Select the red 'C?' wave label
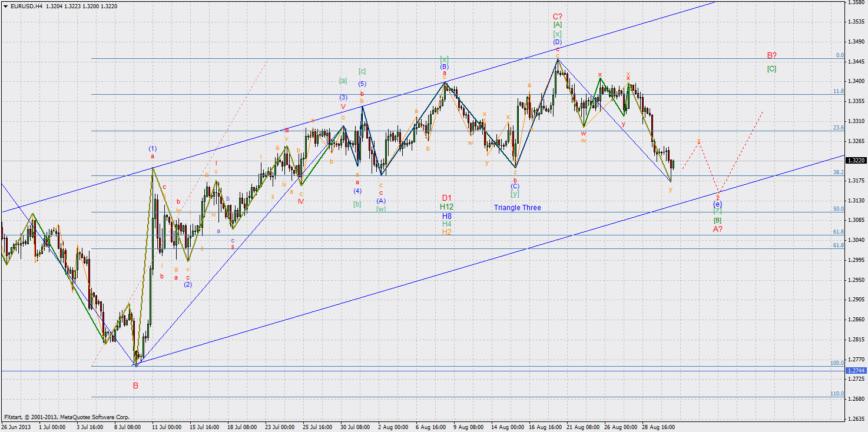This screenshot has height=432, width=868. click(x=557, y=16)
